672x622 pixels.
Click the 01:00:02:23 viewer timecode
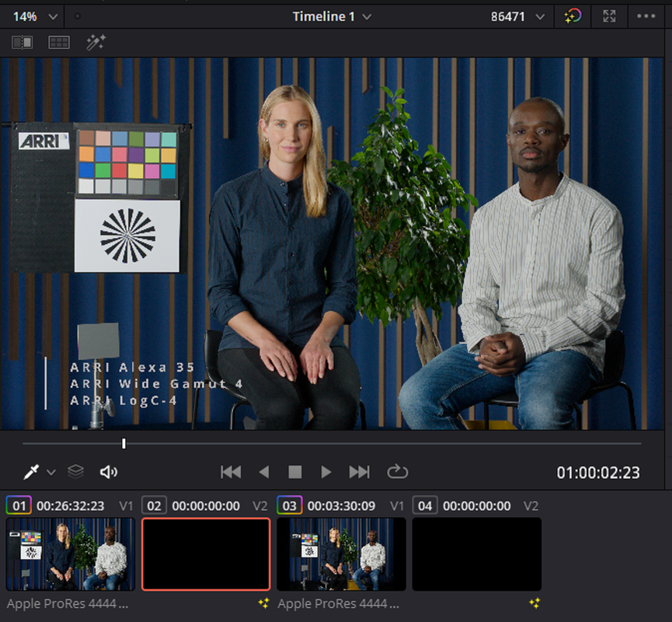[x=598, y=473]
